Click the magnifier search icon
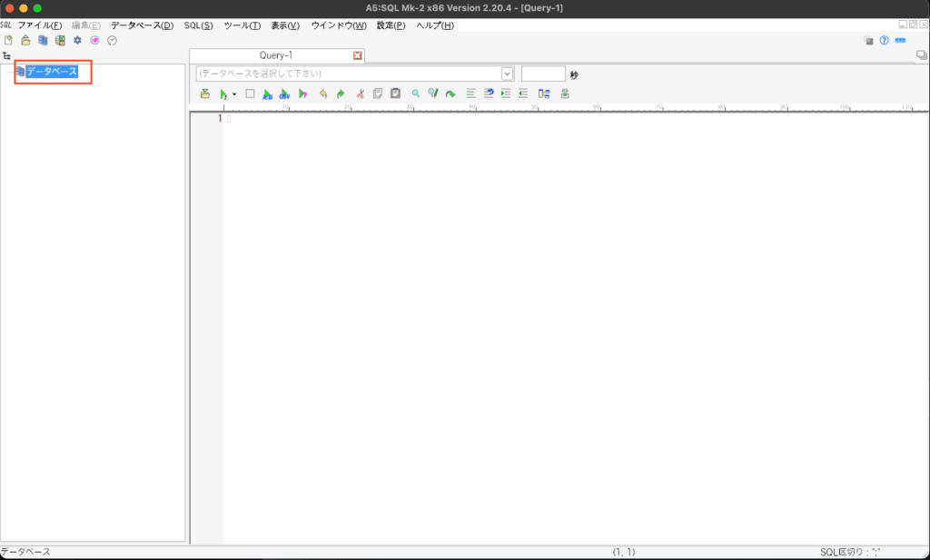 pos(416,93)
